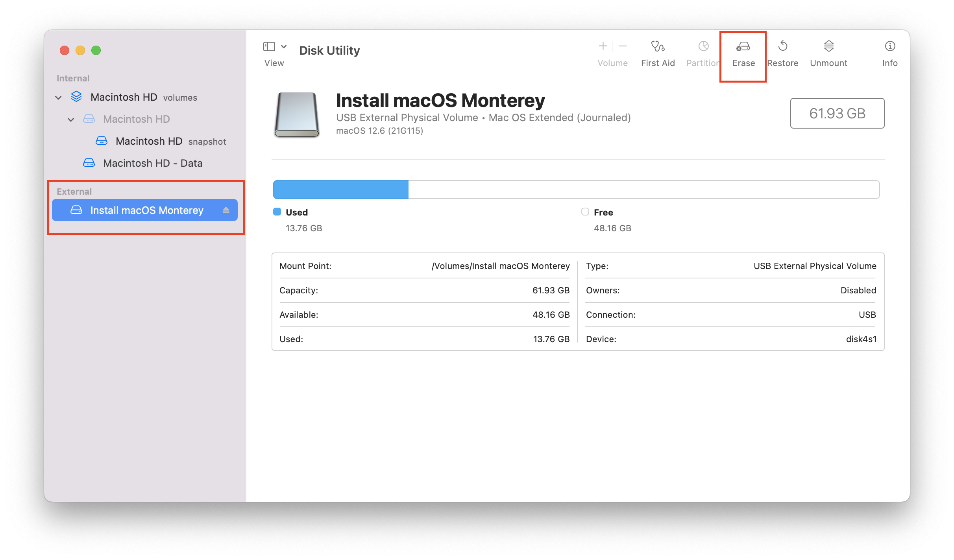Select Macintosh HD - Data in the sidebar
The image size is (954, 560).
153,163
